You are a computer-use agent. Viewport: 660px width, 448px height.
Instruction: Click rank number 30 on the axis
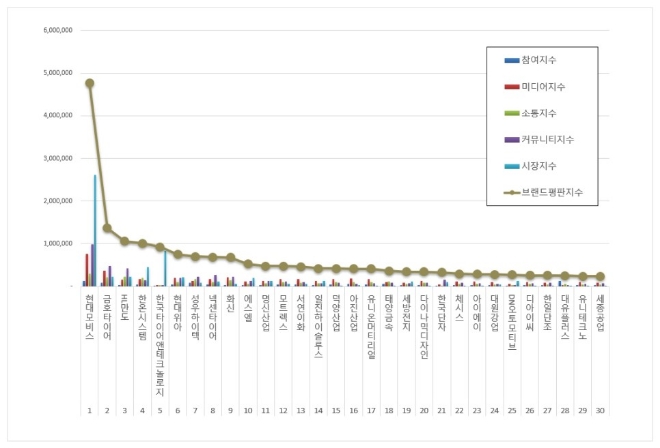tap(598, 410)
